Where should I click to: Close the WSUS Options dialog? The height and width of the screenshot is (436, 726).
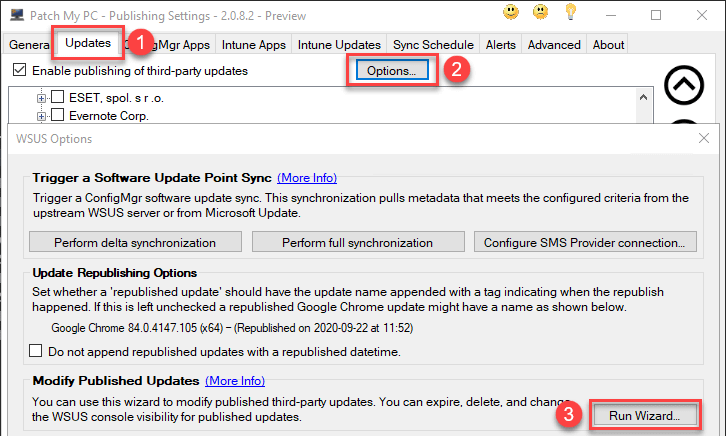[704, 138]
